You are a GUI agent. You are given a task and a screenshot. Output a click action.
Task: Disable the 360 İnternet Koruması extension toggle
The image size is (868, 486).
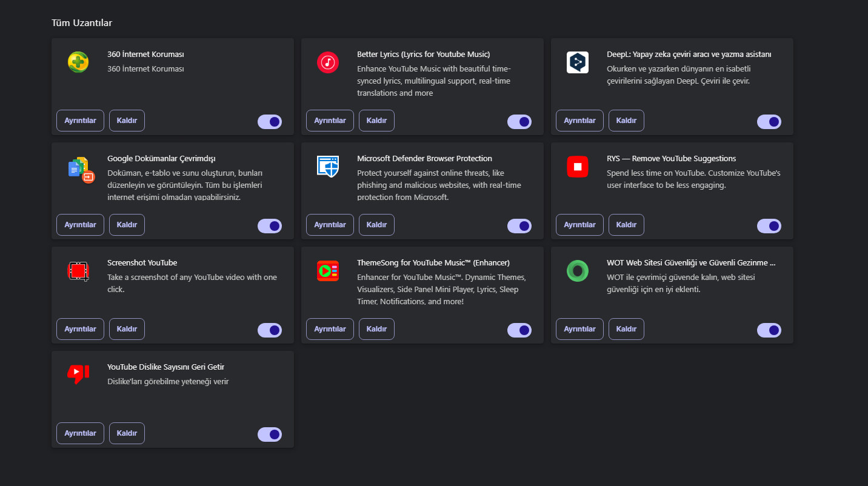coord(270,122)
